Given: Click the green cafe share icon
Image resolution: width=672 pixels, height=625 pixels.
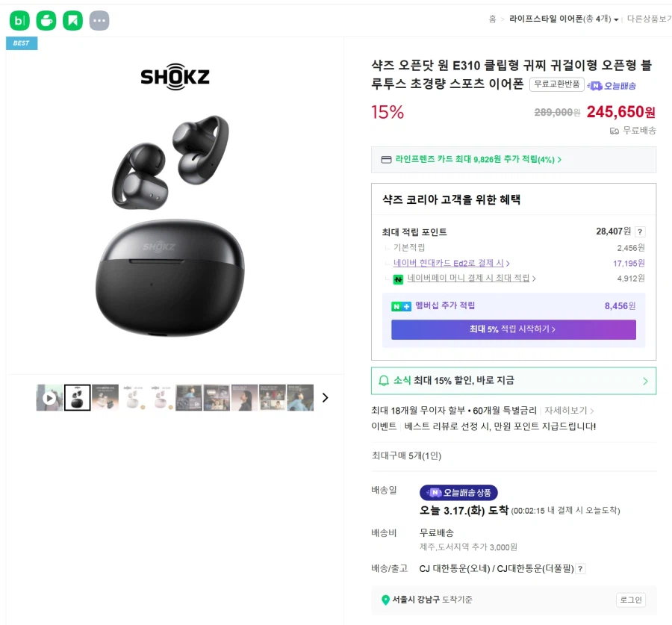Looking at the screenshot, I should [46, 20].
